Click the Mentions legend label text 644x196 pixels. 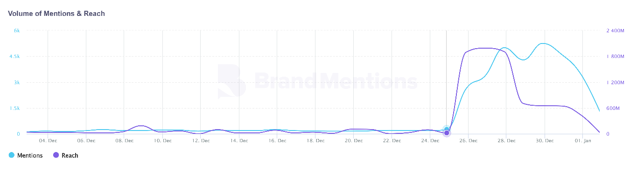coord(30,155)
